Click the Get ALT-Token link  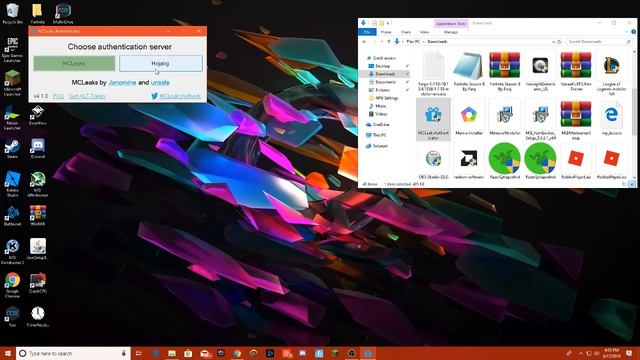(x=87, y=96)
